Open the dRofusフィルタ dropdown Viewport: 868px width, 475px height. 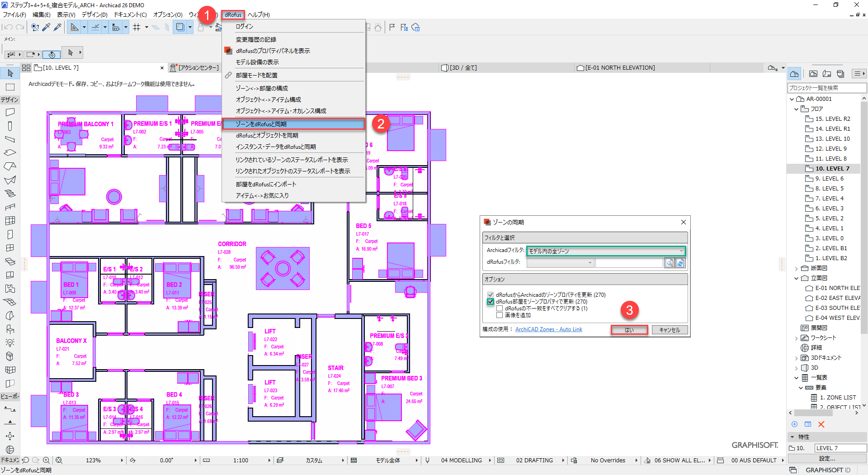point(560,262)
